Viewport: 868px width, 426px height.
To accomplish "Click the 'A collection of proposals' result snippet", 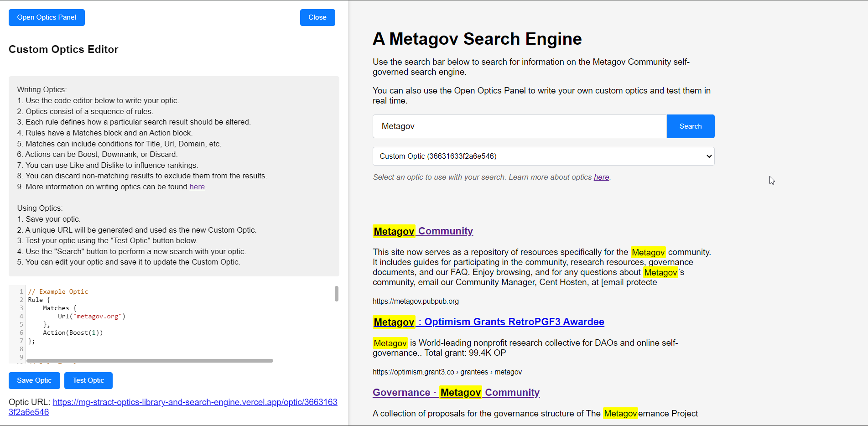I will [535, 413].
